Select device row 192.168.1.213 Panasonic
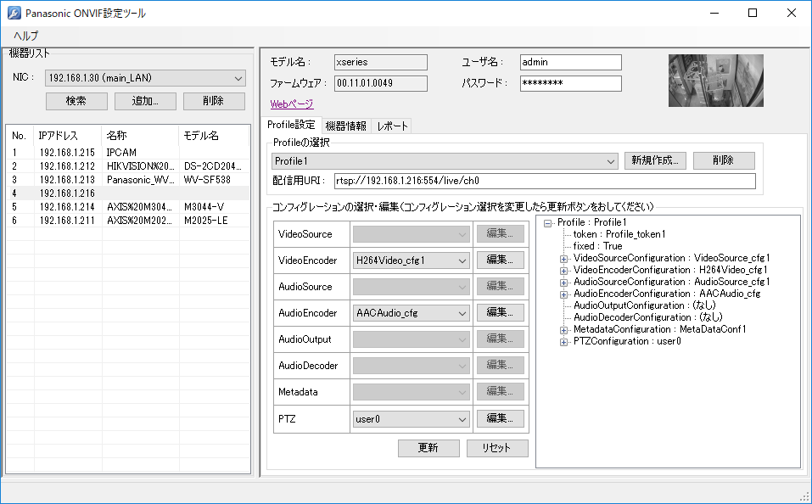The width and height of the screenshot is (812, 504). (128, 180)
